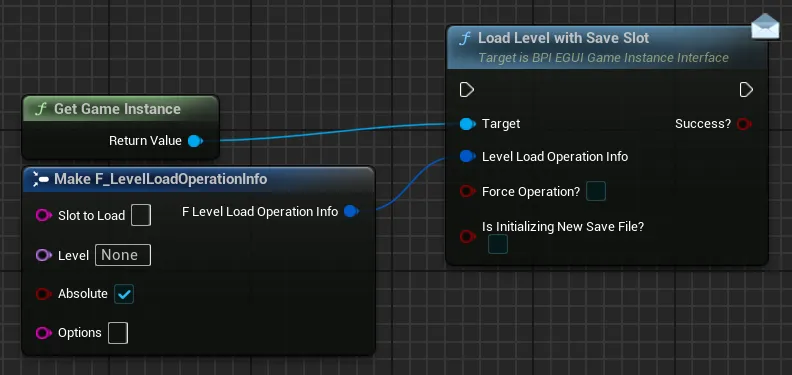This screenshot has width=792, height=375.
Task: Click the Slot to Load label
Action: (91, 216)
